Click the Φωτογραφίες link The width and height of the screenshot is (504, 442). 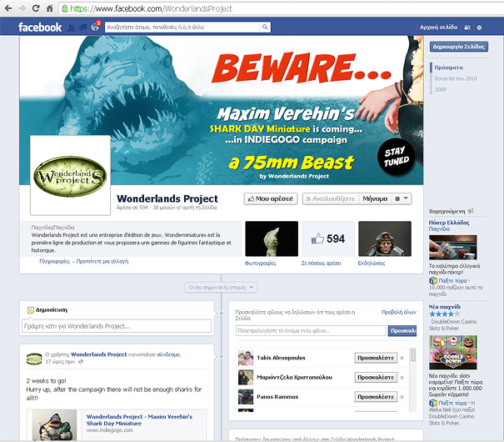click(261, 264)
